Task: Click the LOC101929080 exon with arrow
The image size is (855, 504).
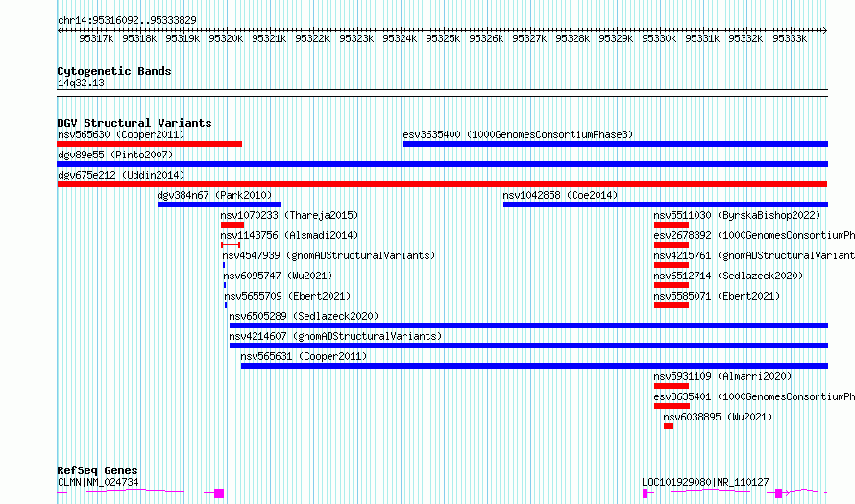Action: [779, 493]
